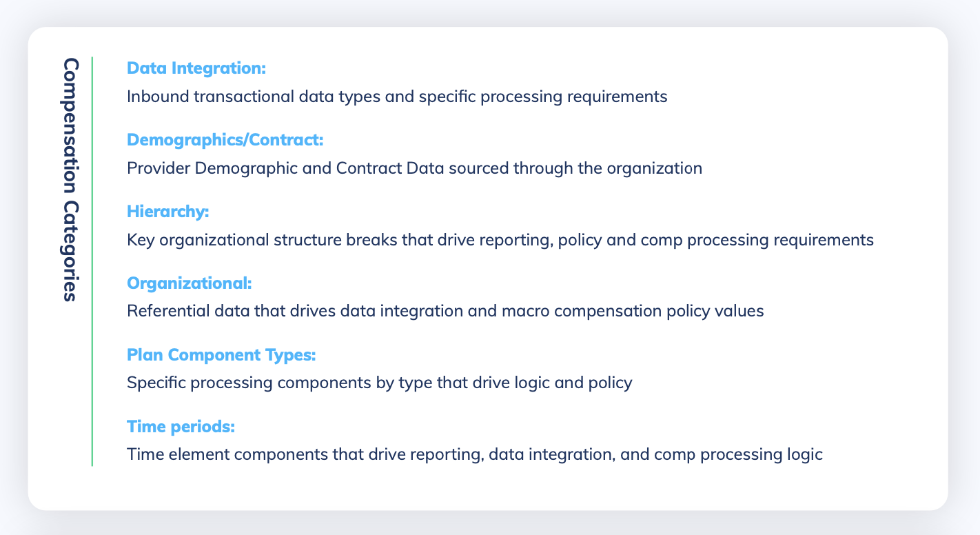
Task: Click the Data Integration heading
Action: click(x=196, y=68)
